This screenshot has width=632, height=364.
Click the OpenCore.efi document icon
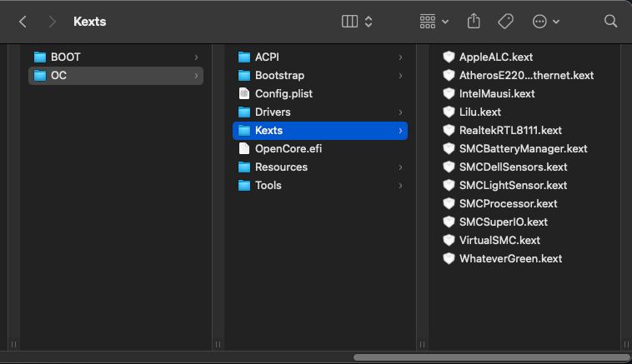243,148
